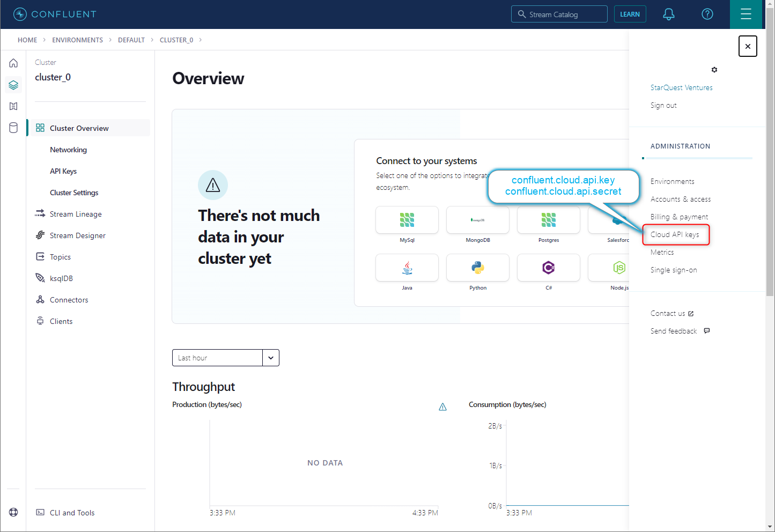The image size is (775, 532).
Task: Close the administration side panel
Action: 748,46
